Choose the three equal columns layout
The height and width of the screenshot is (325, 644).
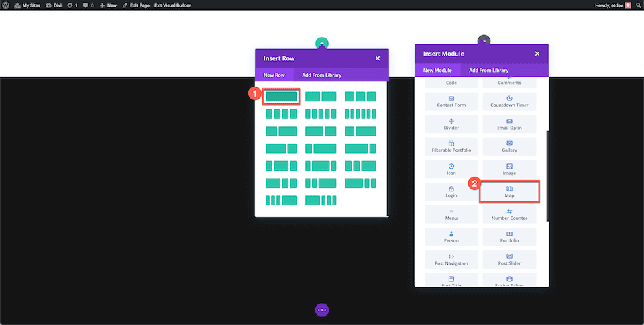click(360, 97)
